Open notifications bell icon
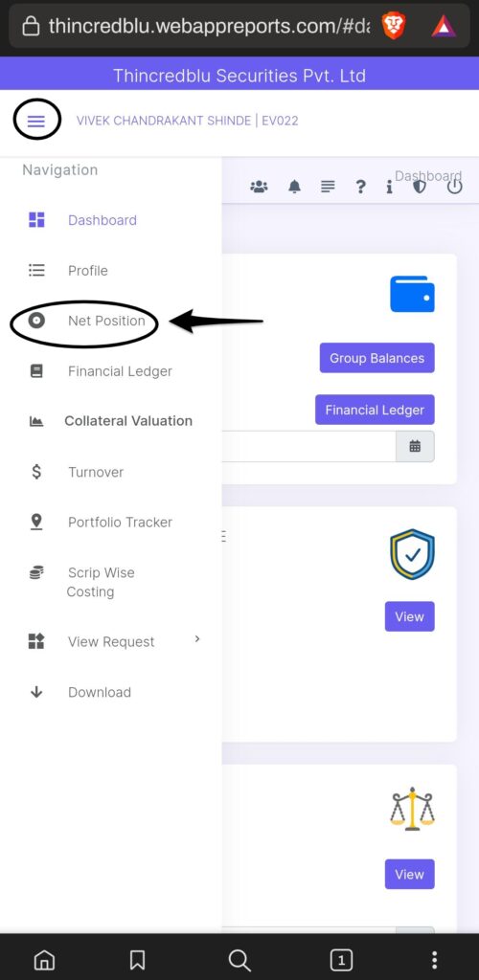Viewport: 479px width, 980px height. (294, 187)
